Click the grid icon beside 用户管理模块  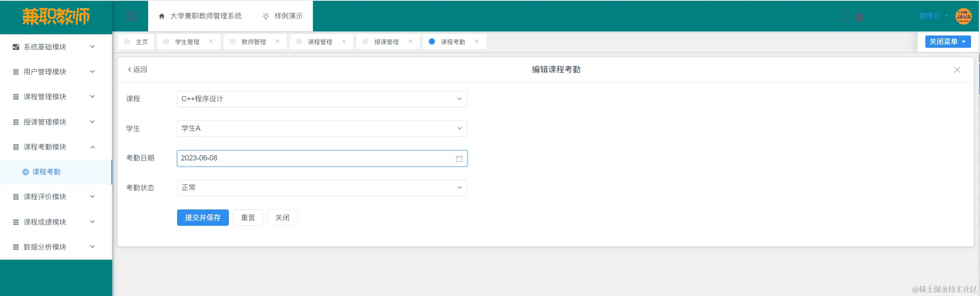pyautogui.click(x=16, y=72)
